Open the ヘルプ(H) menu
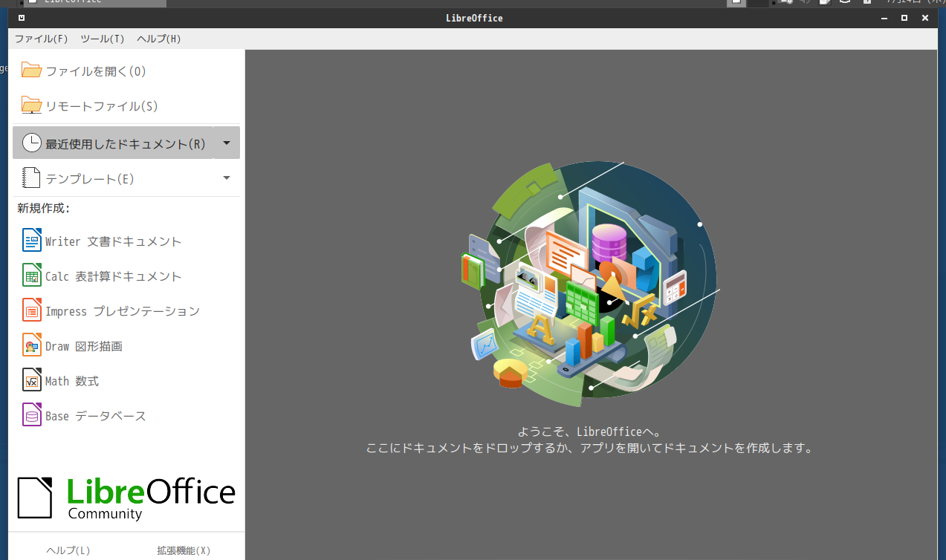This screenshot has height=560, width=946. click(158, 39)
